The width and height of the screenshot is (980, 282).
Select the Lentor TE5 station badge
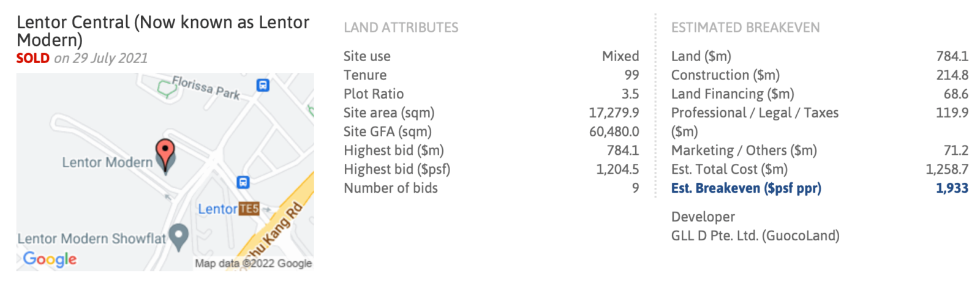(x=249, y=209)
